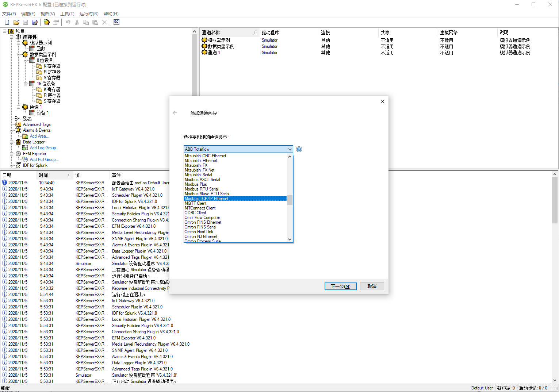Click the Cut scissors toolbar icon
Viewport: 559px width, 392px height.
point(77,22)
